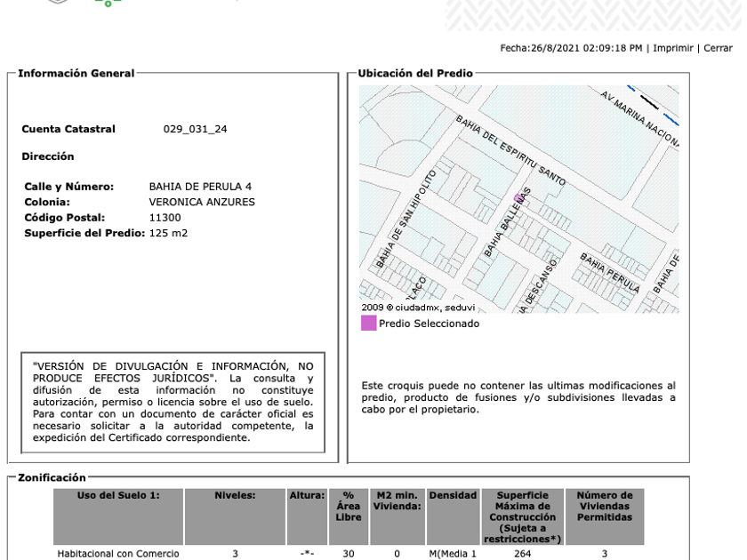Image resolution: width=747 pixels, height=560 pixels.
Task: Click the date text Fecha:26/8/2021
Action: point(540,48)
